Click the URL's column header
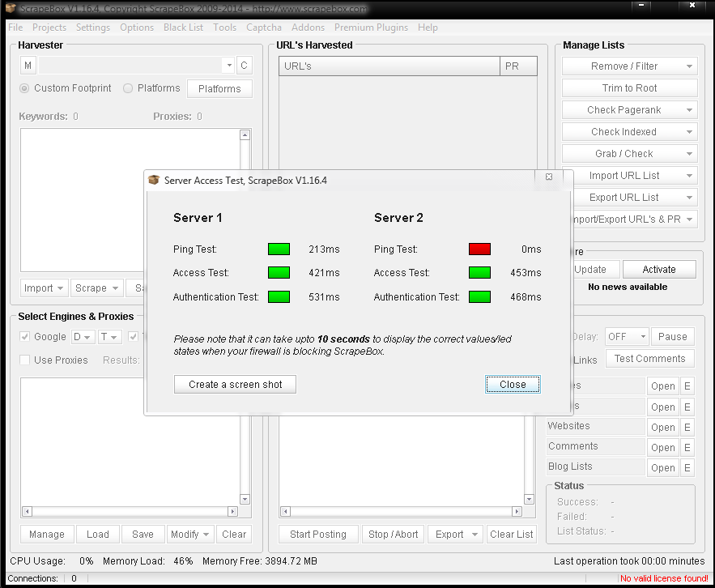715x588 pixels. pyautogui.click(x=389, y=66)
